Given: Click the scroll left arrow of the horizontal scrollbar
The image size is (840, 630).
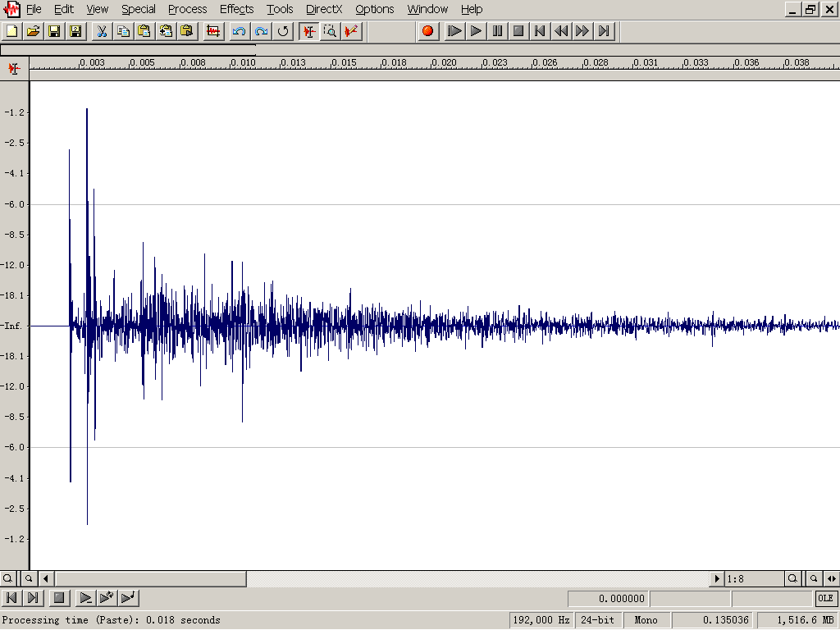Looking at the screenshot, I should pyautogui.click(x=46, y=578).
